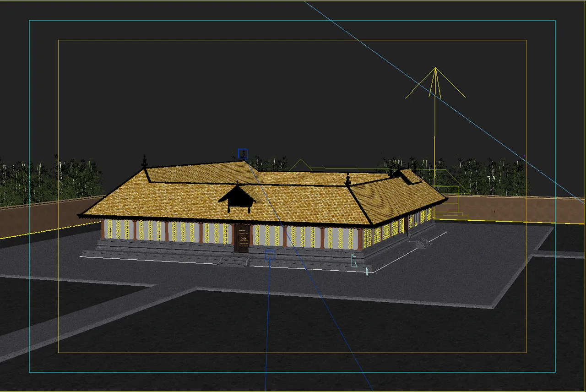Select the front entrance stone steps

click(234, 261)
